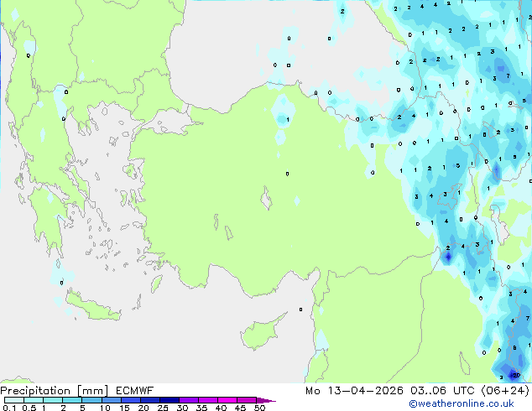This screenshot has width=532, height=411.
Task: Click the "ECMWF" model label
Action: tap(135, 391)
